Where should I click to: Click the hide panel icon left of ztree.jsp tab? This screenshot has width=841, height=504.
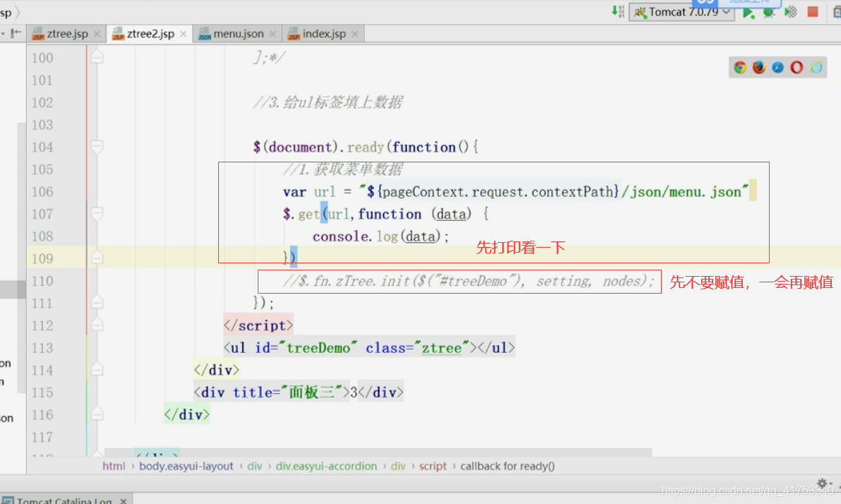click(16, 33)
